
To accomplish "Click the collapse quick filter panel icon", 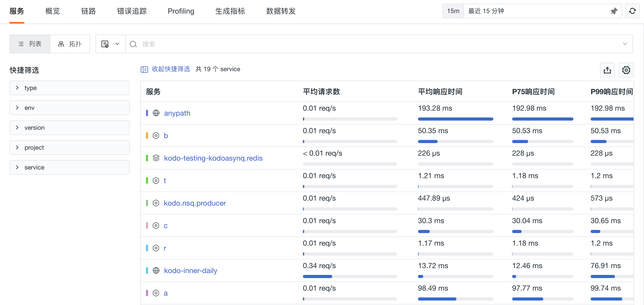I will (x=144, y=69).
